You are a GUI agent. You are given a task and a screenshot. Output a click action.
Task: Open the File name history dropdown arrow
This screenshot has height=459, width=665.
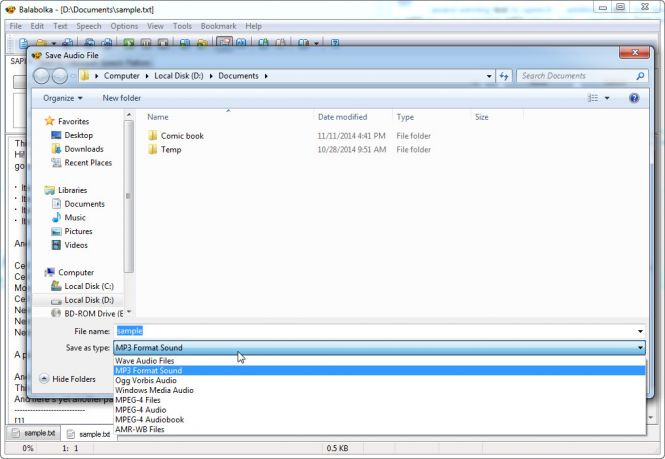coord(640,331)
